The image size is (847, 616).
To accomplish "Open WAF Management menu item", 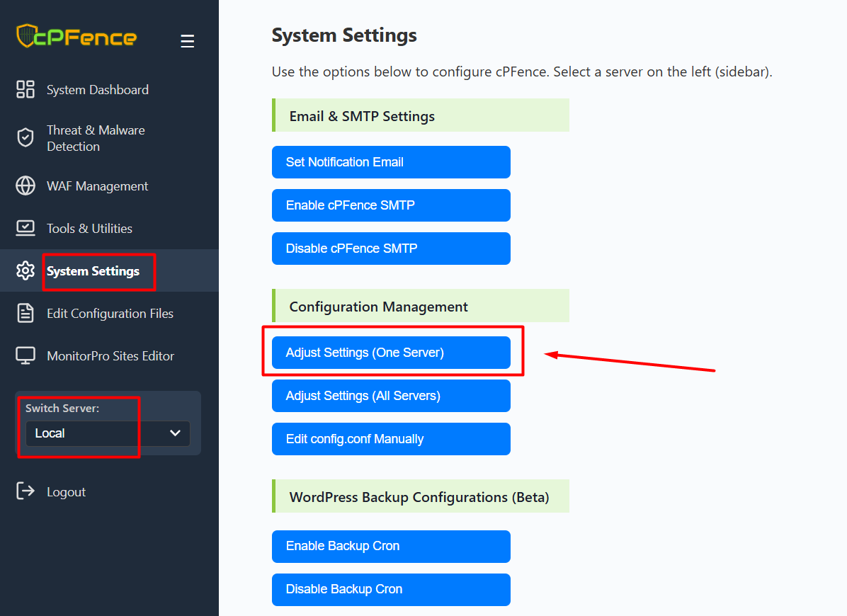I will 97,186.
